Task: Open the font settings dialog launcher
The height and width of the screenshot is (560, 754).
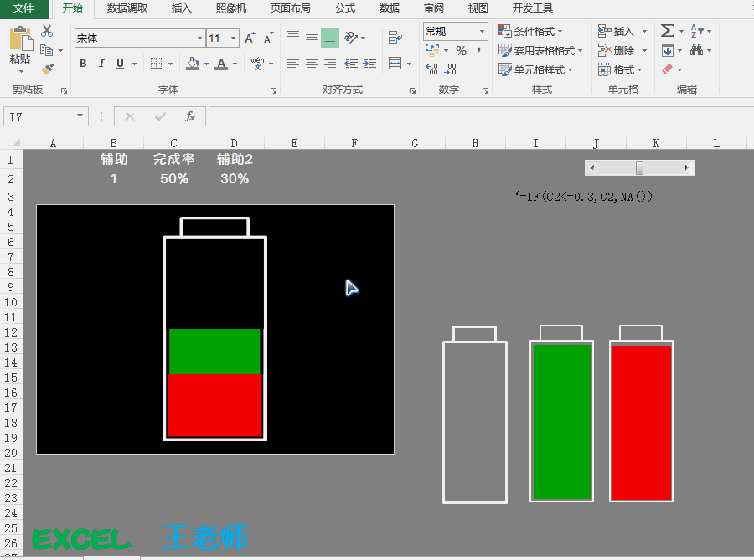Action: point(273,90)
